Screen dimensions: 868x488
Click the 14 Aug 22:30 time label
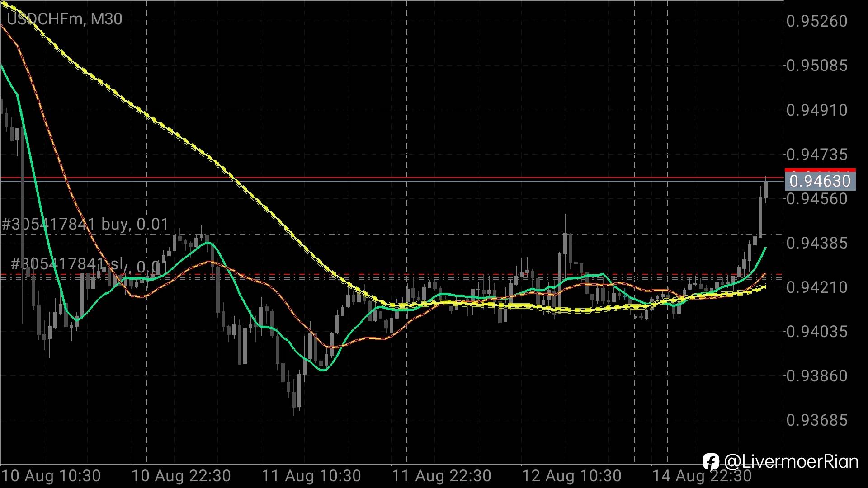[702, 476]
